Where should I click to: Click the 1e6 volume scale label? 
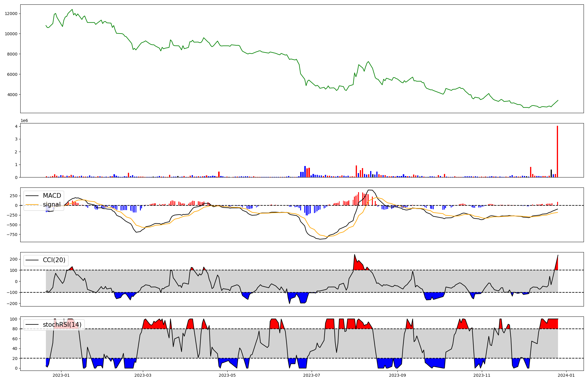(24, 120)
